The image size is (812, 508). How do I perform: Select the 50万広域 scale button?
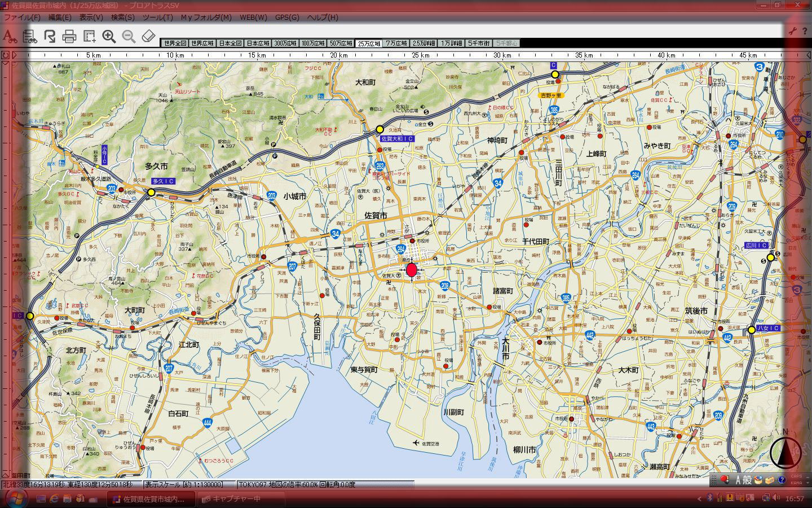341,43
